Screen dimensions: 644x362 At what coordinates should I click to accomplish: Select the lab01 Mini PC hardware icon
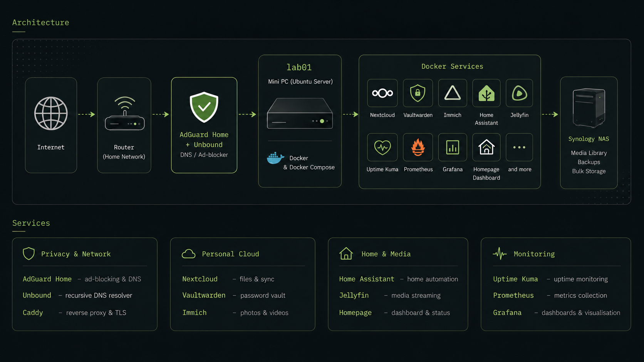coord(300,113)
